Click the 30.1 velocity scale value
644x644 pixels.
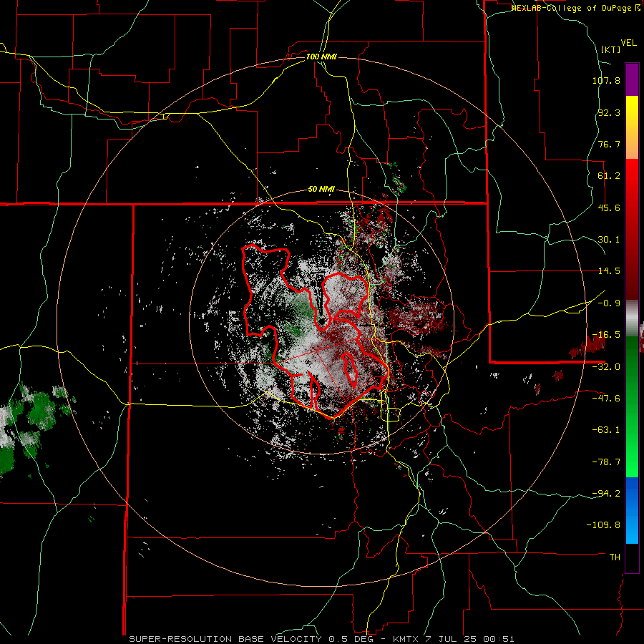point(609,240)
